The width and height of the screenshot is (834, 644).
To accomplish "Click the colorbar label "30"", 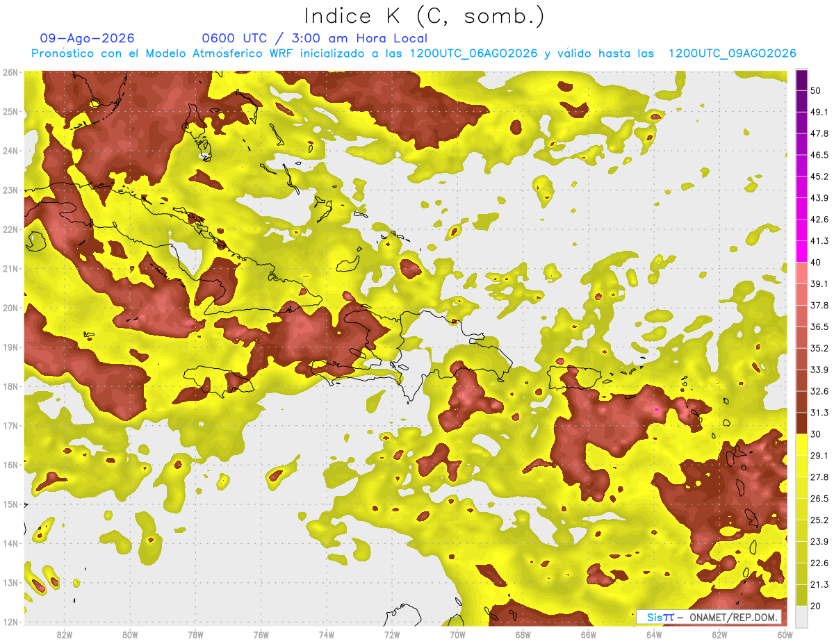I will pyautogui.click(x=816, y=434).
